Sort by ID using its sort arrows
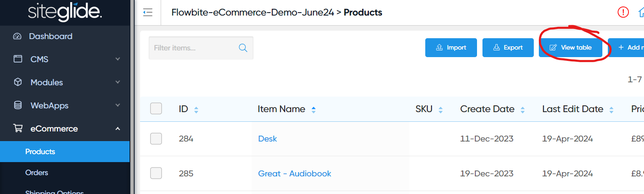This screenshot has width=644, height=194. (196, 110)
